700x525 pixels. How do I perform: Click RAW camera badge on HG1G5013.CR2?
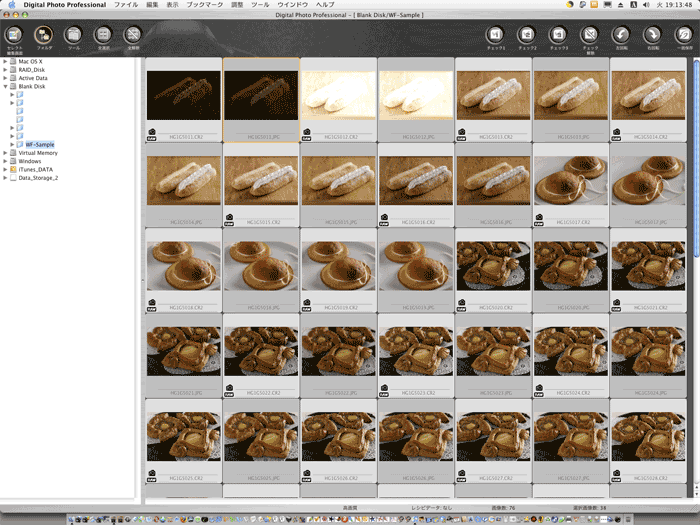pyautogui.click(x=462, y=134)
